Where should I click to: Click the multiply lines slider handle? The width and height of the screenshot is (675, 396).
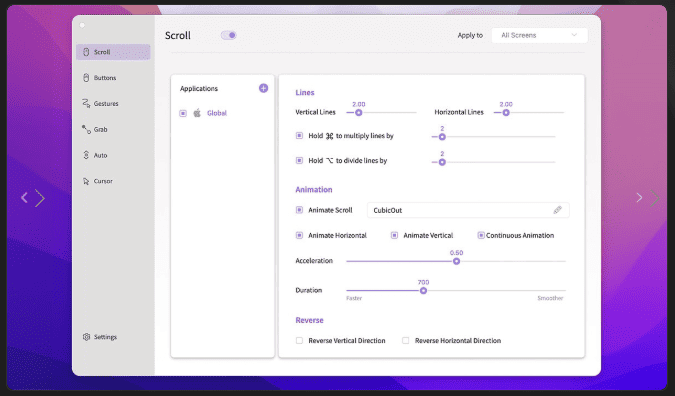tap(442, 137)
